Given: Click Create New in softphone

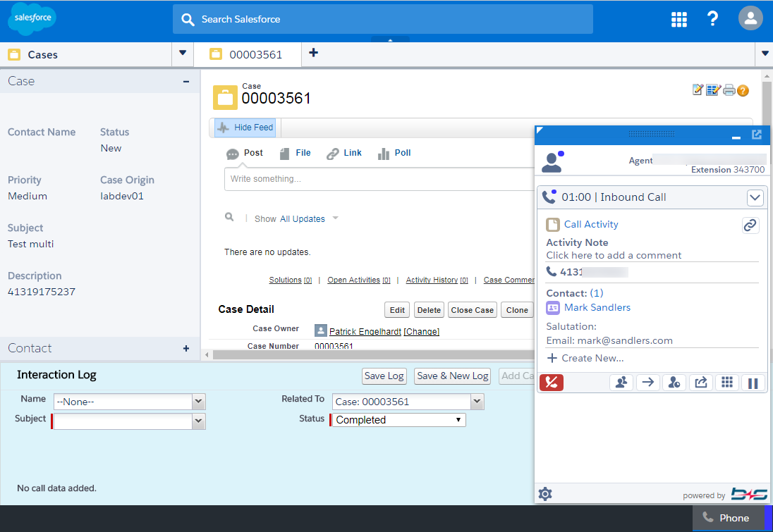Looking at the screenshot, I should point(585,358).
